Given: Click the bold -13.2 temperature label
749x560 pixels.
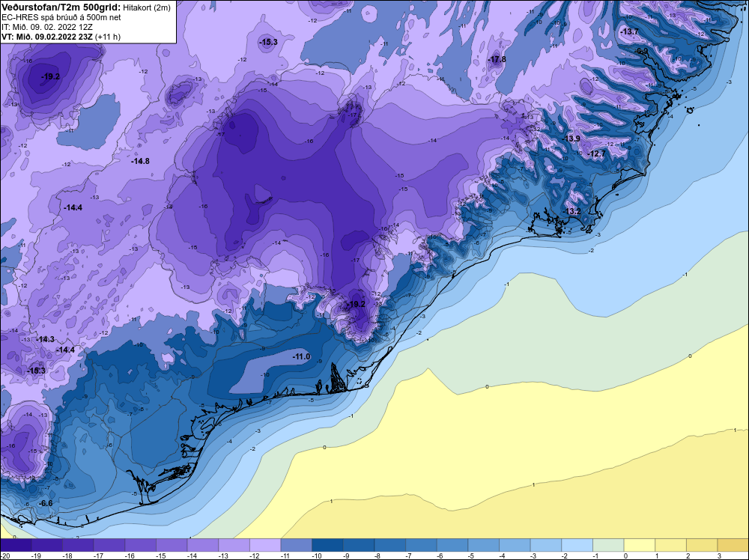Looking at the screenshot, I should pos(572,211).
